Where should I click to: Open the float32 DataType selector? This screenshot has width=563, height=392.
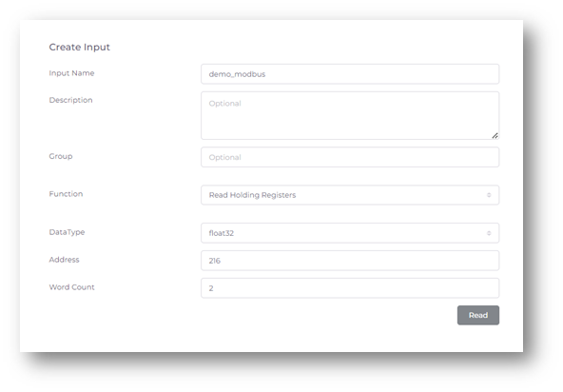(350, 233)
